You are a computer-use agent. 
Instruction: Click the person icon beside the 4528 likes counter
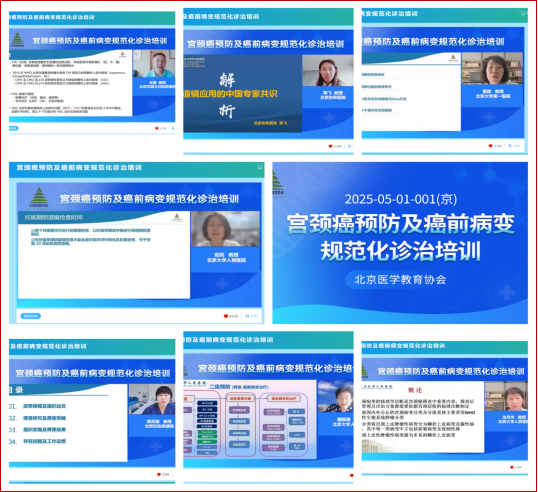(247, 316)
